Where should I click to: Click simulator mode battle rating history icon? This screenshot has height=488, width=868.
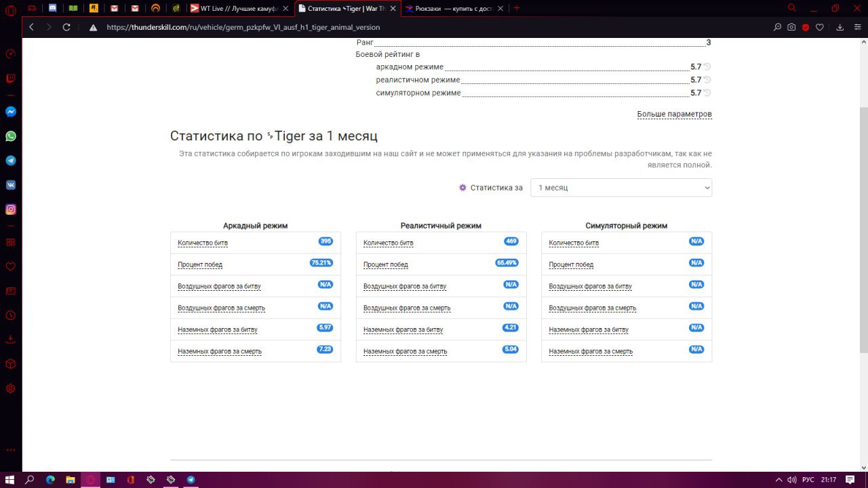click(707, 93)
